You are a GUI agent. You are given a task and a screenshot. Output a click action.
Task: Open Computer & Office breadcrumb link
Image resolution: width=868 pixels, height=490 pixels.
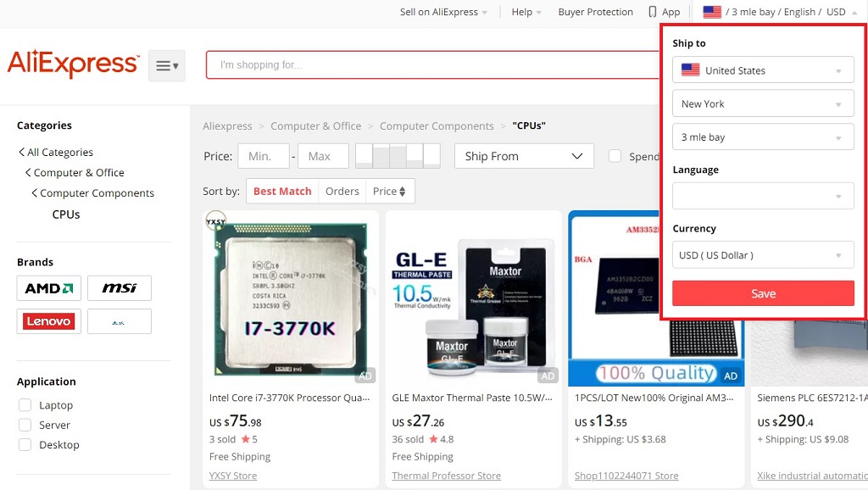click(x=315, y=125)
